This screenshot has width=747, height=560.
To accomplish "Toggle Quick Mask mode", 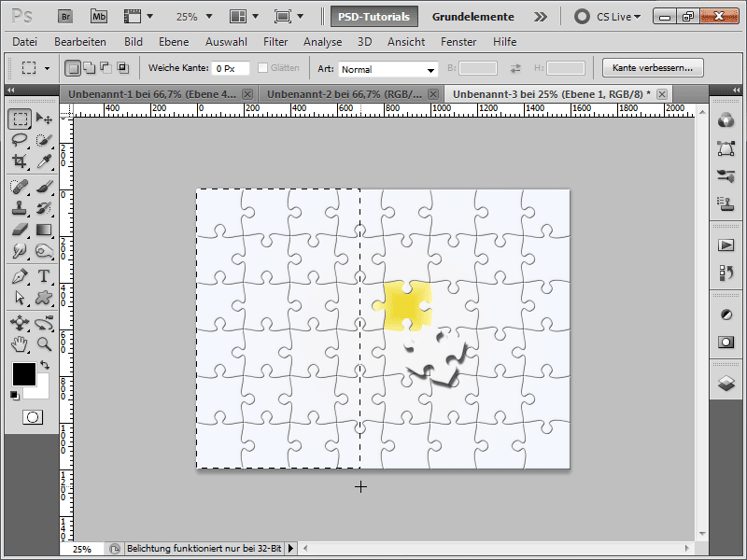I will [33, 417].
